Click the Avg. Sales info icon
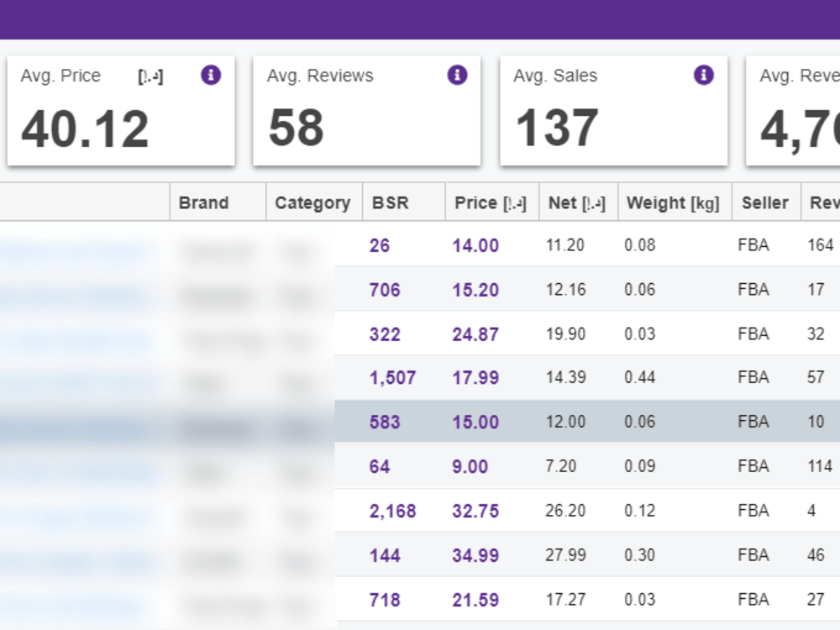The height and width of the screenshot is (630, 840). [x=704, y=75]
